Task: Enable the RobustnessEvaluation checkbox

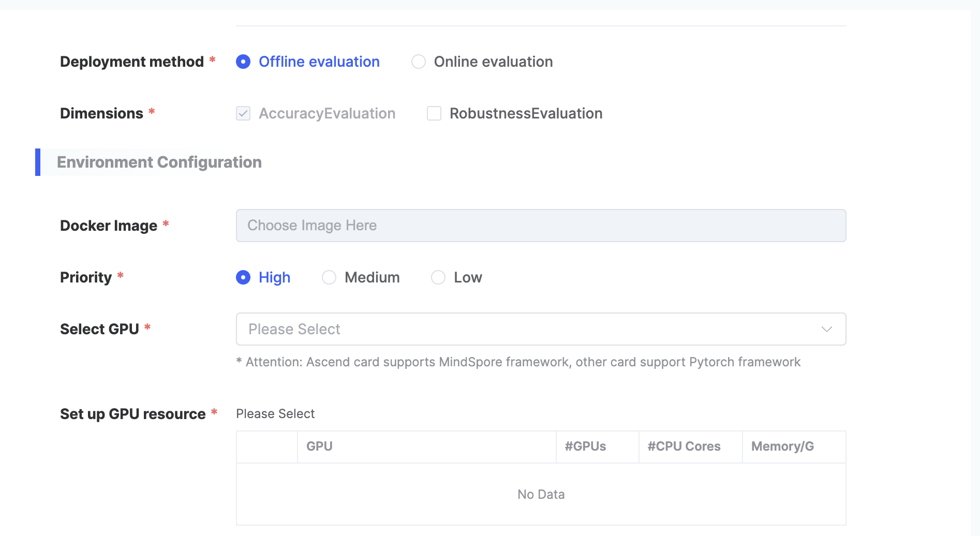Action: 434,114
